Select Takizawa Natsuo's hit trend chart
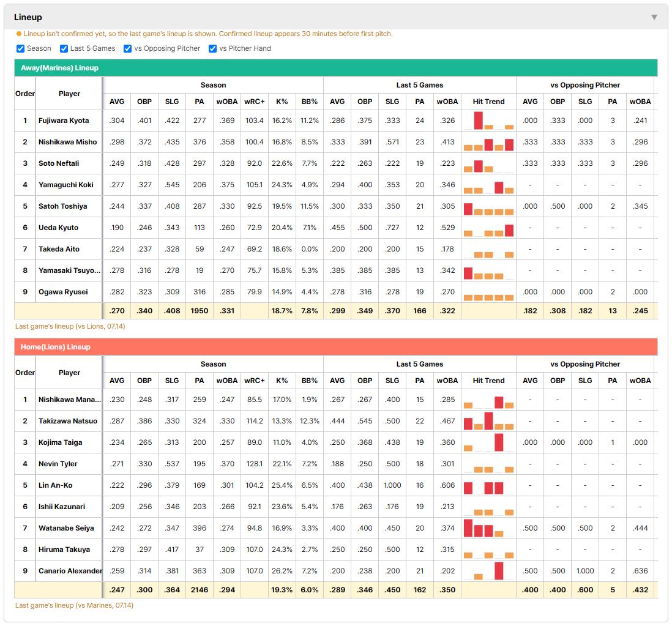 (488, 421)
